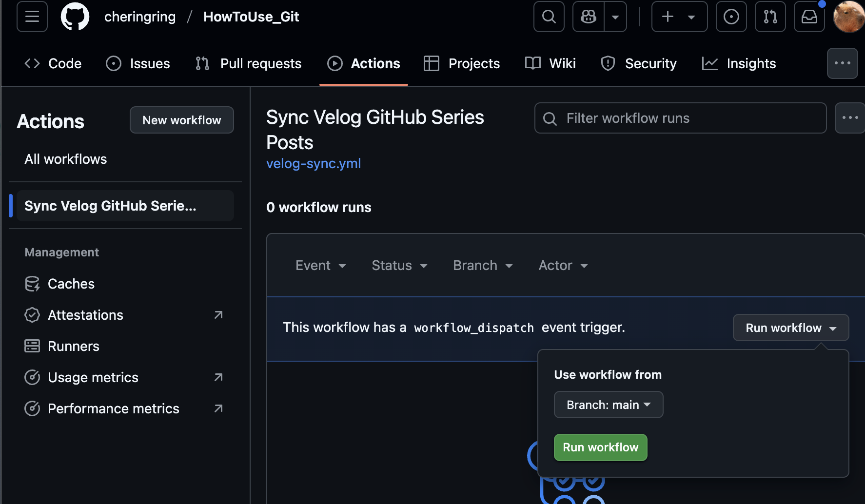The image size is (865, 504).
Task: Open Caches management page
Action: pyautogui.click(x=125, y=284)
